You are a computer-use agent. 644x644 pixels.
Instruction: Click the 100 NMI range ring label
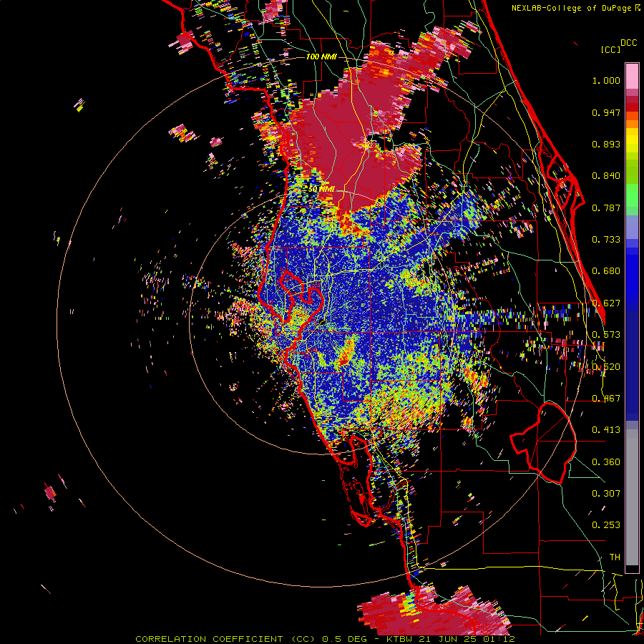tap(321, 57)
